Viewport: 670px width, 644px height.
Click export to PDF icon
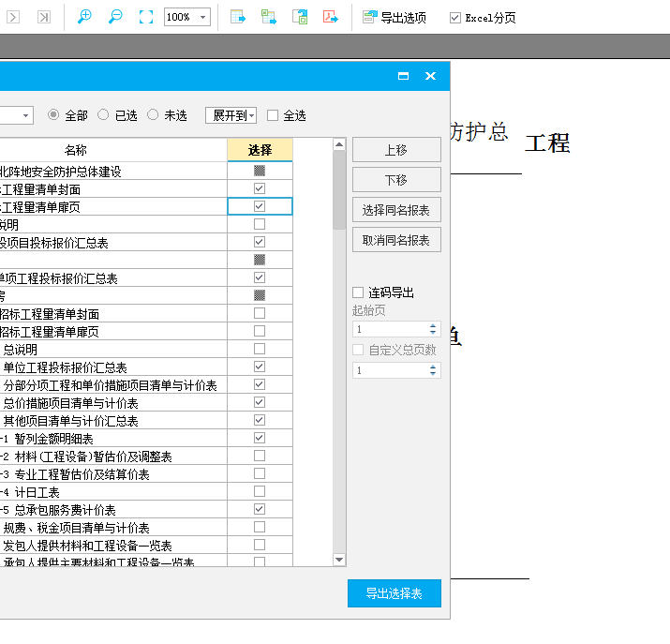331,17
